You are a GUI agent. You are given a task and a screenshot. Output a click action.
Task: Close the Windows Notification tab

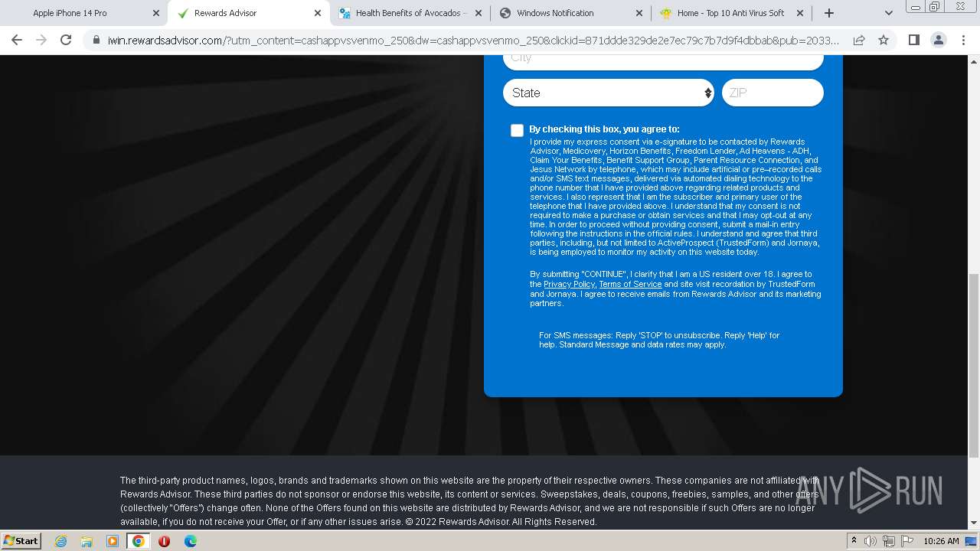pos(639,13)
